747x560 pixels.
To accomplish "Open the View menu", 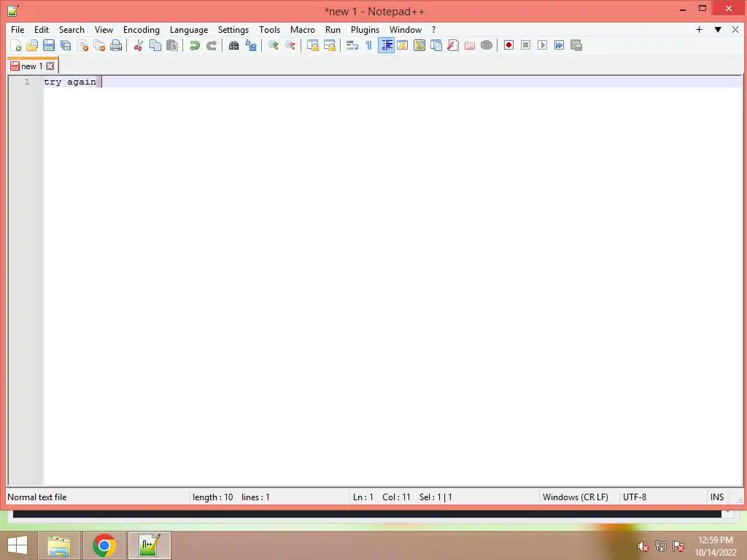I will [104, 29].
